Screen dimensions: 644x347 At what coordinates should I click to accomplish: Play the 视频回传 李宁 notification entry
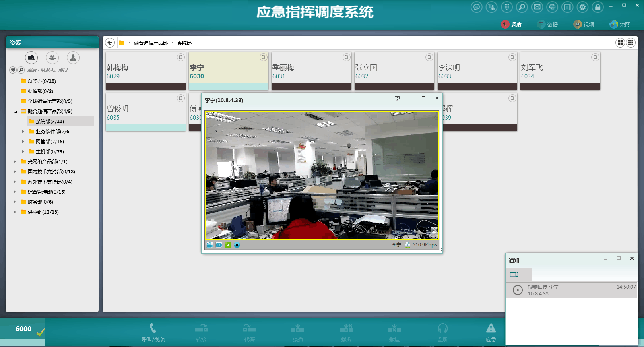(x=518, y=290)
